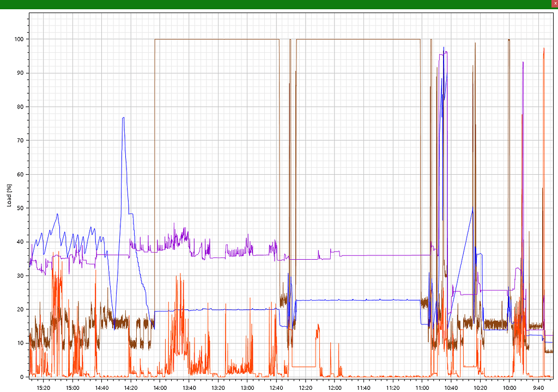This screenshot has width=558, height=392.
Task: Click the 10:40 time label
Action: tap(451, 388)
